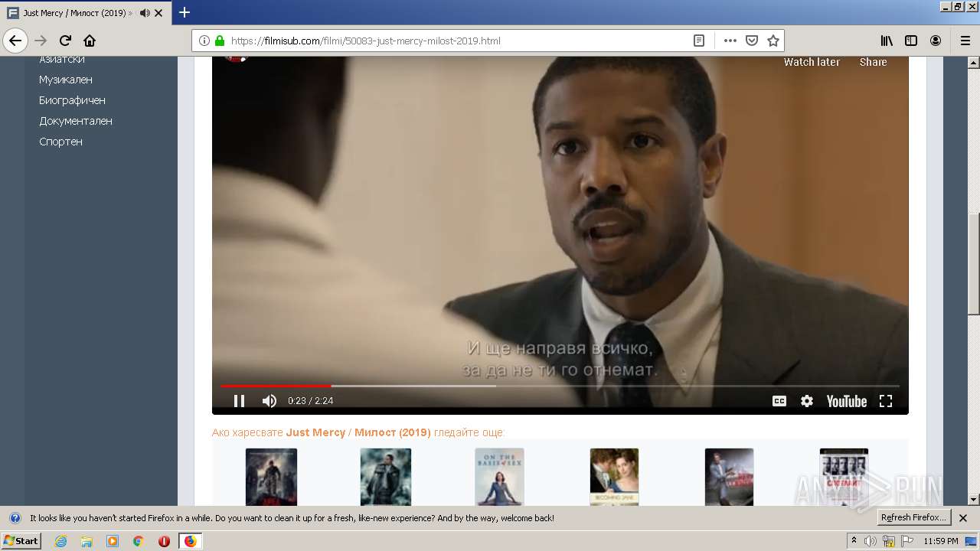Toggle reader view in address bar
The height and width of the screenshot is (551, 980).
coord(699,41)
